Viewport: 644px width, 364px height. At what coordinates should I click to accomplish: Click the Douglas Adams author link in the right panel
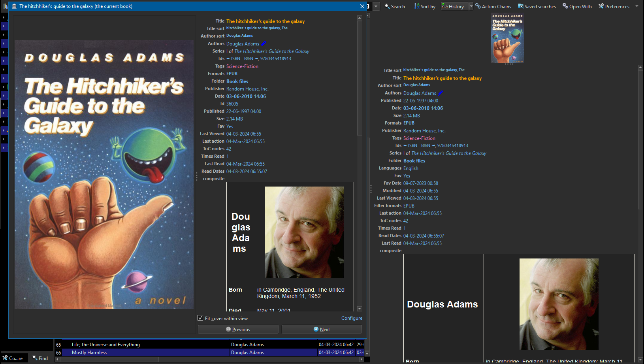tap(420, 93)
